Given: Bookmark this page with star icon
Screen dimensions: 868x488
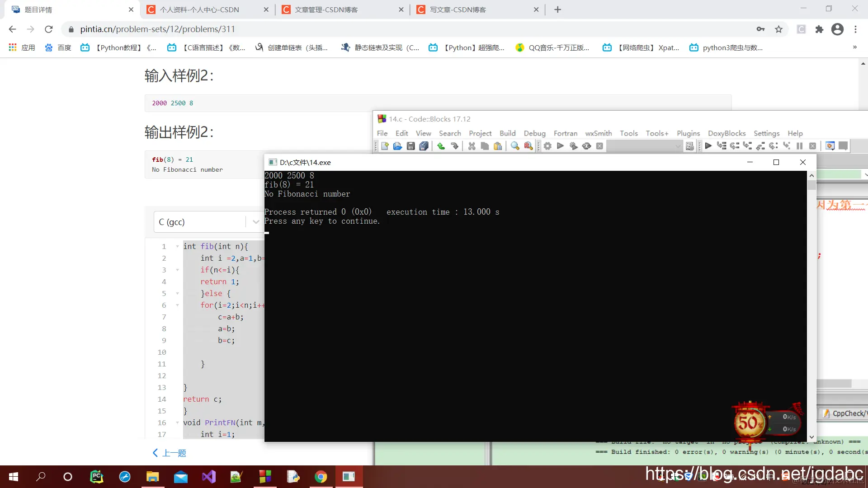Looking at the screenshot, I should click(x=778, y=29).
